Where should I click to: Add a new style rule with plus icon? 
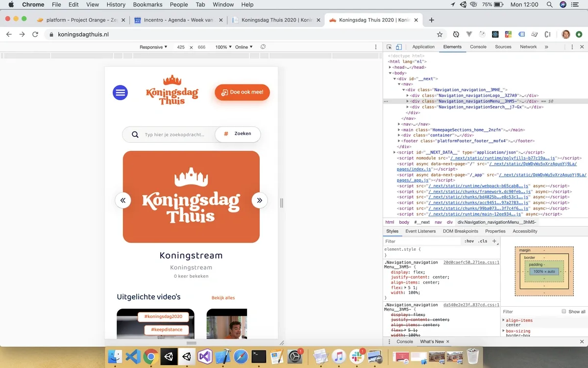coord(494,241)
